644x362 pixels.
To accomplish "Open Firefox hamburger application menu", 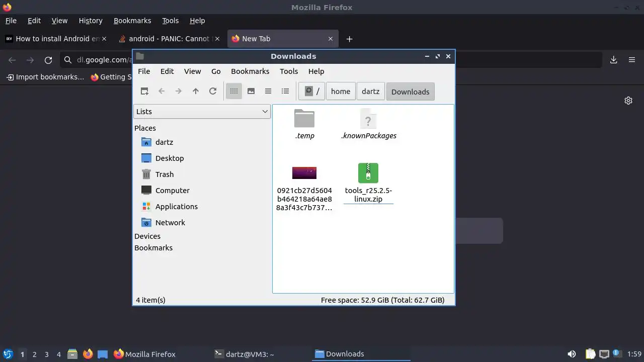I will [632, 60].
